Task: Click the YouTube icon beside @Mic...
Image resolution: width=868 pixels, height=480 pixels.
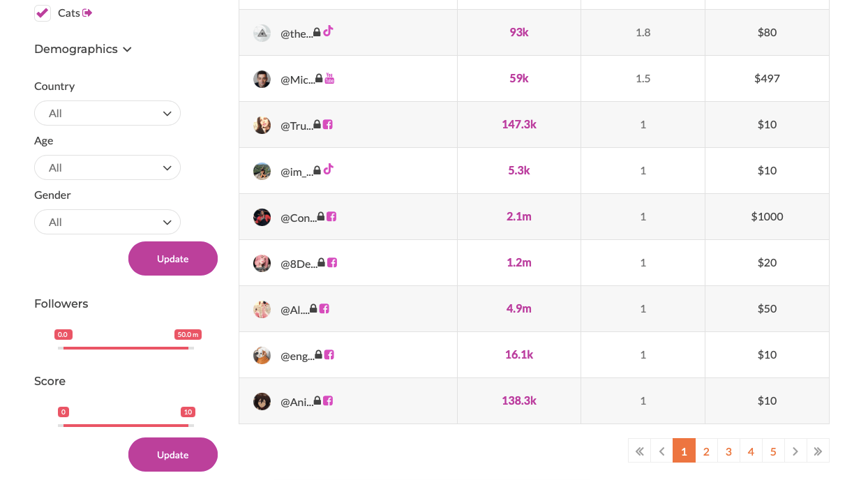Action: [x=329, y=78]
